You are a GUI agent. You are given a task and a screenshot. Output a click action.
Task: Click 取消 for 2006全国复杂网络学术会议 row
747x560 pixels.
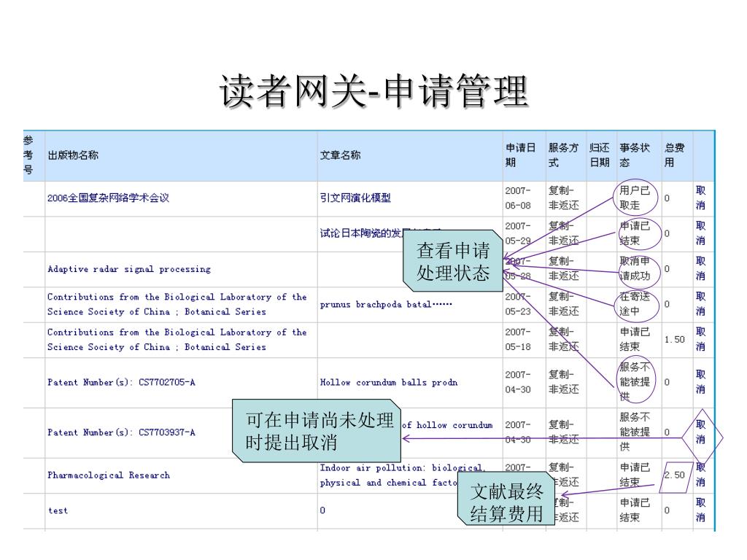[700, 198]
